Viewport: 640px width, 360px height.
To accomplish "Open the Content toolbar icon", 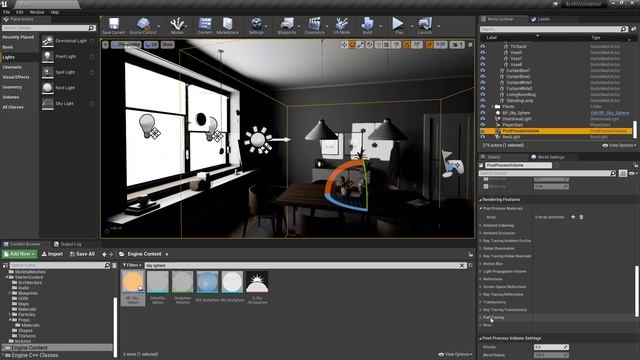I will (205, 25).
